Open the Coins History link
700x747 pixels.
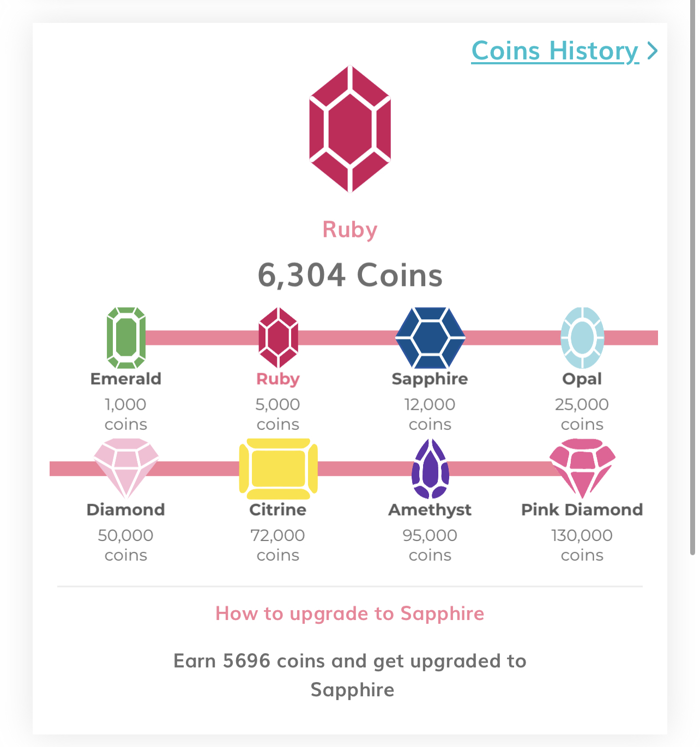point(555,51)
